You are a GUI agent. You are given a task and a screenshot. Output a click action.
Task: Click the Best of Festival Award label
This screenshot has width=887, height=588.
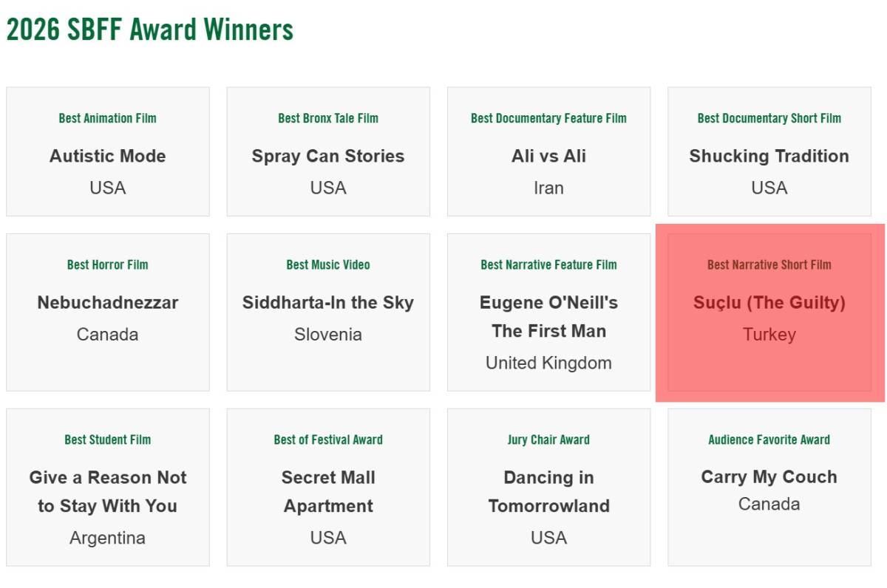pyautogui.click(x=327, y=440)
